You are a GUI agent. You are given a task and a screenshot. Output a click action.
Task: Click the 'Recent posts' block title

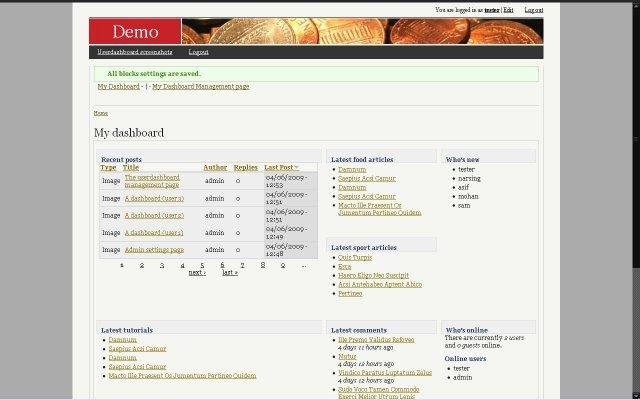121,160
